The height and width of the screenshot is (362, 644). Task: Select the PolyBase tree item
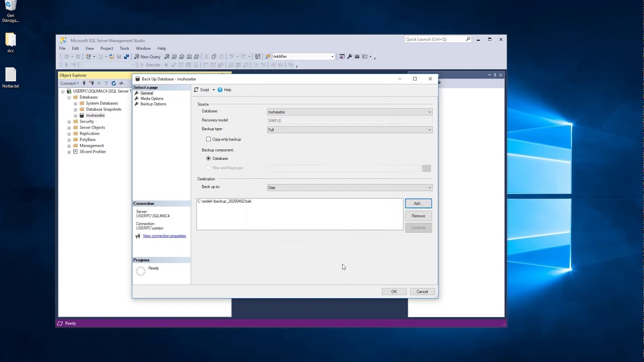88,140
